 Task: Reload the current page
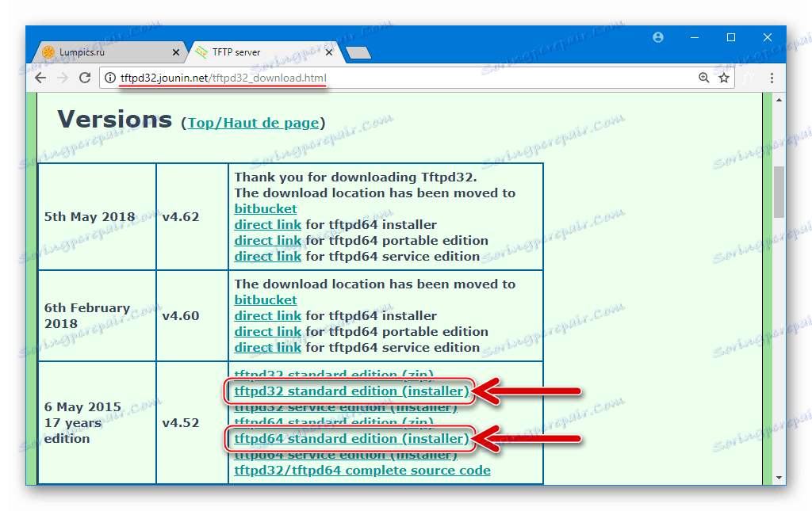85,78
